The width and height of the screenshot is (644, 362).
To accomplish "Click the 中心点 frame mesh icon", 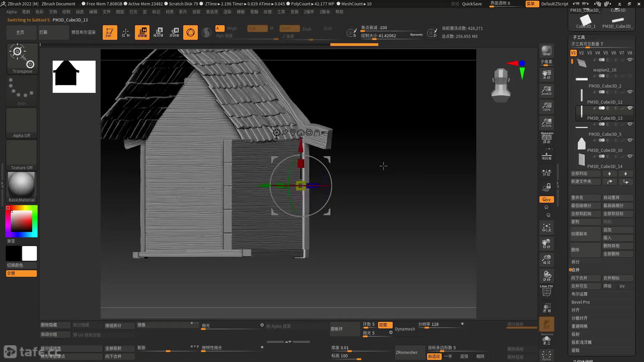I will coord(546,228).
